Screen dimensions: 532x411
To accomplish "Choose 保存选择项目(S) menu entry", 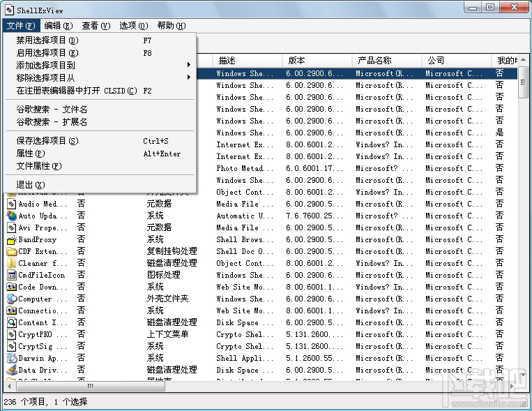I will (x=100, y=141).
